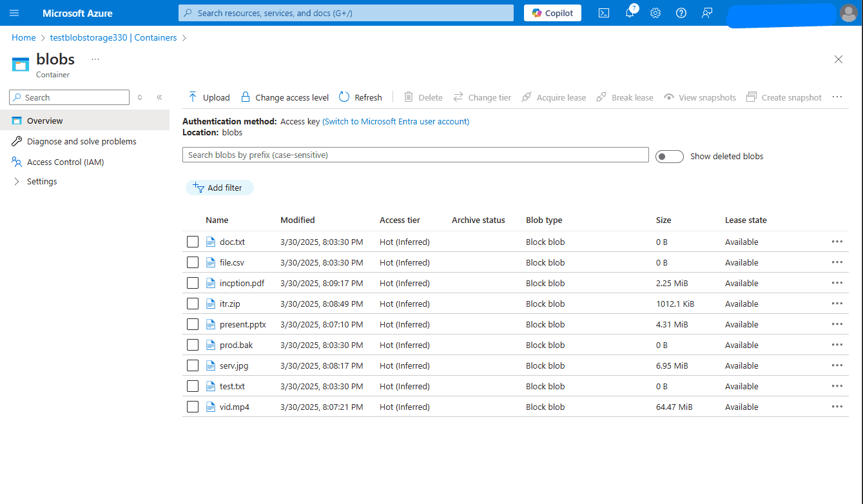Click the Upload toolbar button
Viewport: 863px width, 504px height.
[209, 97]
